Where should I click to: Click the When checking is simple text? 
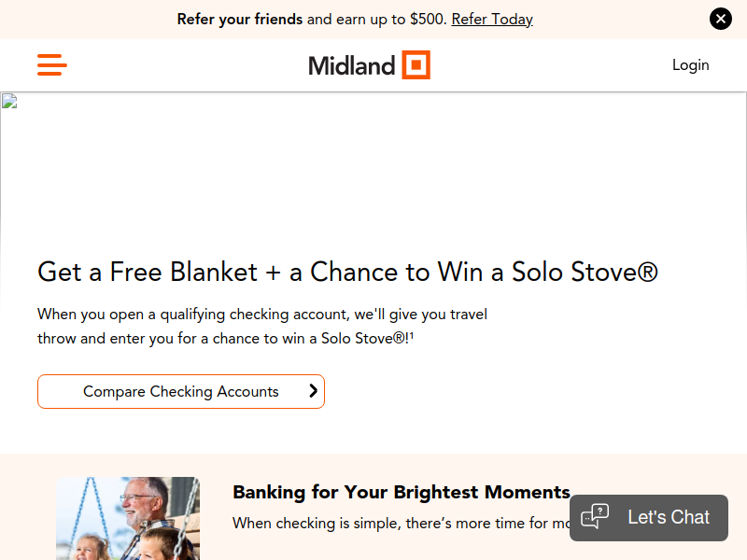click(397, 524)
